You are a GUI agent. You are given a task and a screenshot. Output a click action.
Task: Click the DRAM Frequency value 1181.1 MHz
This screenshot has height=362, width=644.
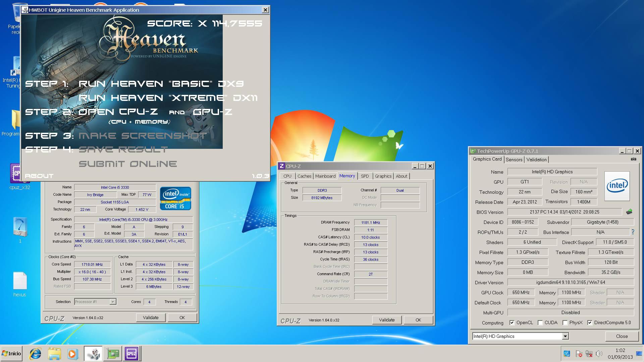pyautogui.click(x=371, y=222)
